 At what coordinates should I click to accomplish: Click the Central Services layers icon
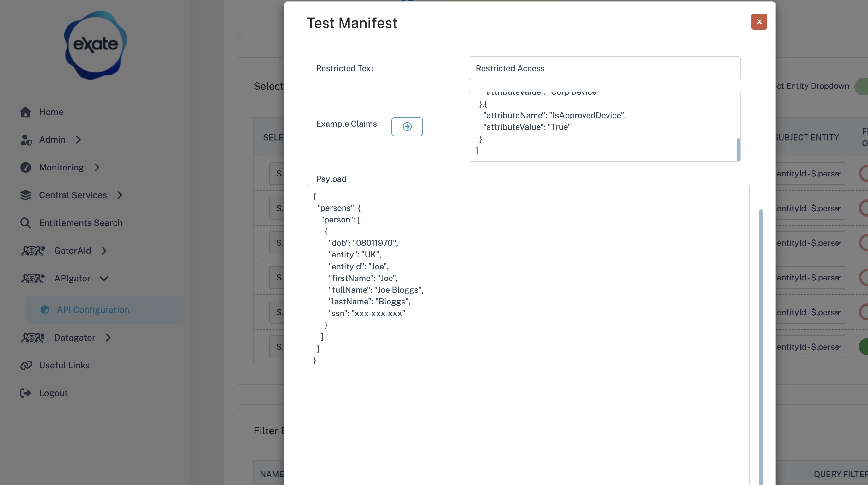pyautogui.click(x=25, y=195)
